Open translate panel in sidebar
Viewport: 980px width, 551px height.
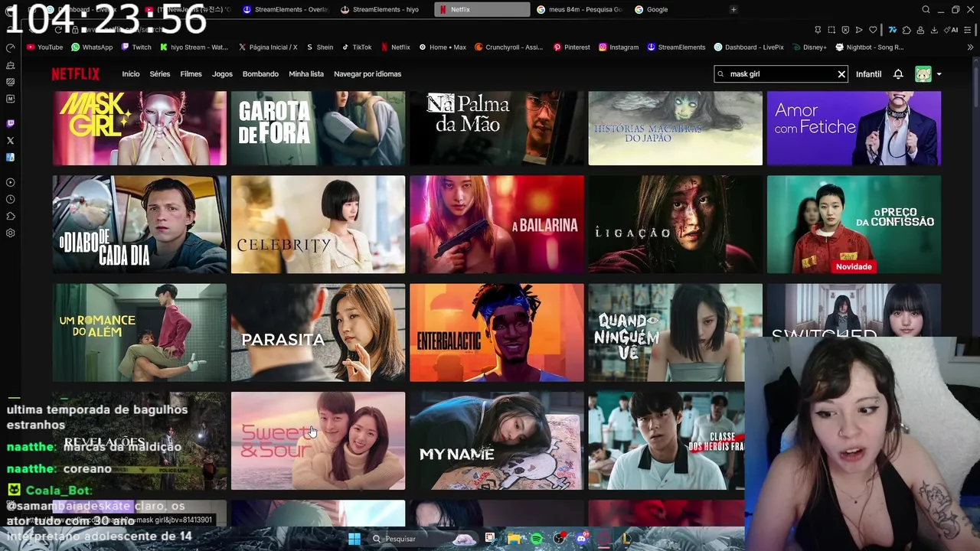tap(10, 158)
